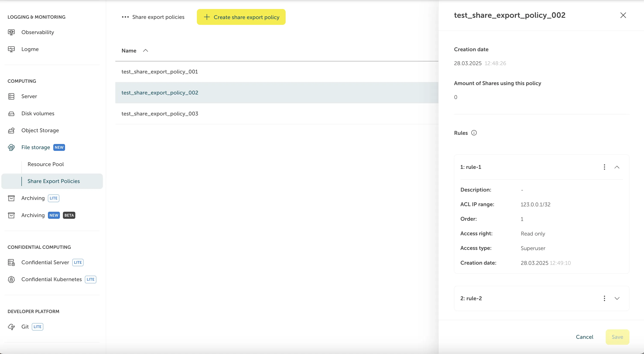The width and height of the screenshot is (644, 354).
Task: Click the Git icon in sidebar
Action: coord(11,327)
